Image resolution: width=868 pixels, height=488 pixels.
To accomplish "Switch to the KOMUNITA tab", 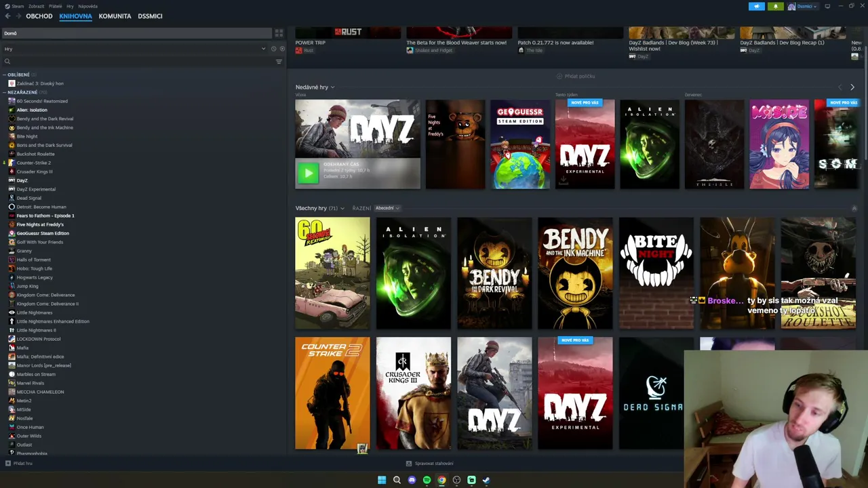I will click(x=115, y=16).
